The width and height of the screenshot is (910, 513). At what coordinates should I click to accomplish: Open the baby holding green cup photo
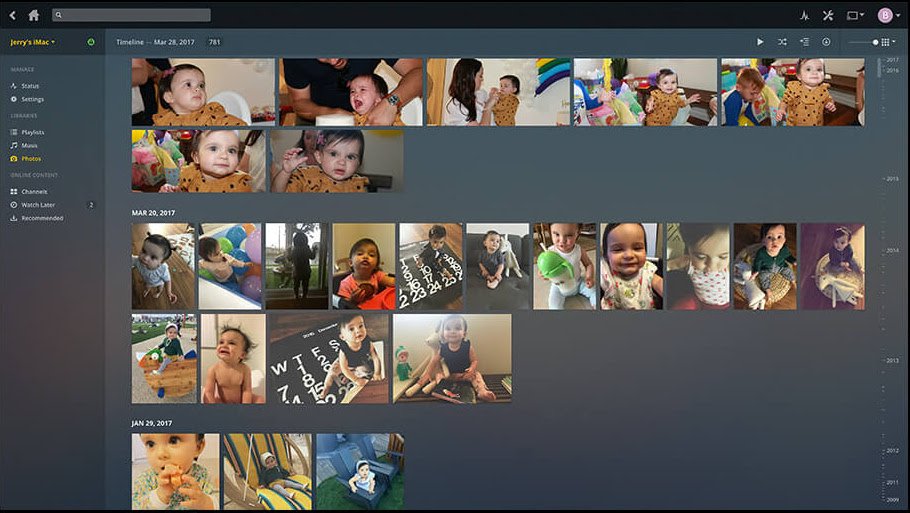[565, 266]
